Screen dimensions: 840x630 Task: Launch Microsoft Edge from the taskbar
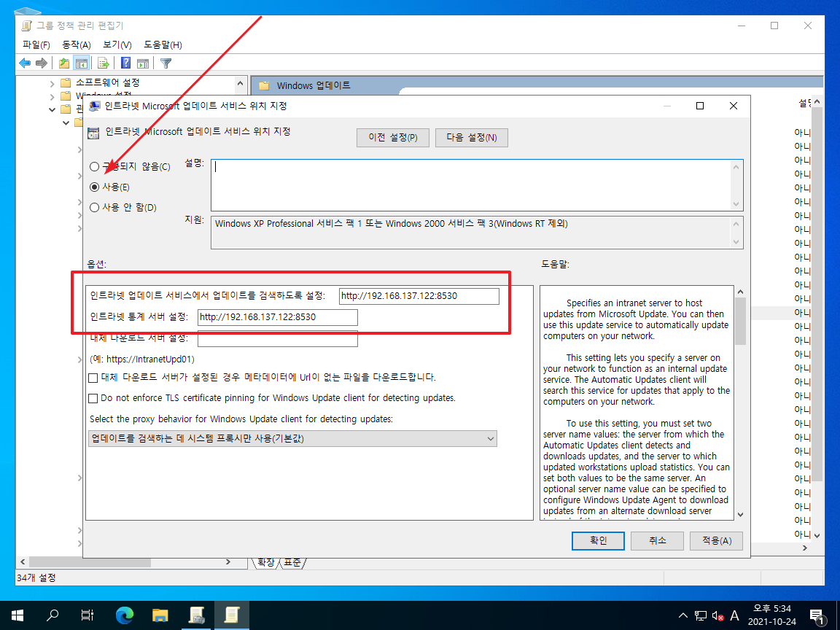point(124,615)
